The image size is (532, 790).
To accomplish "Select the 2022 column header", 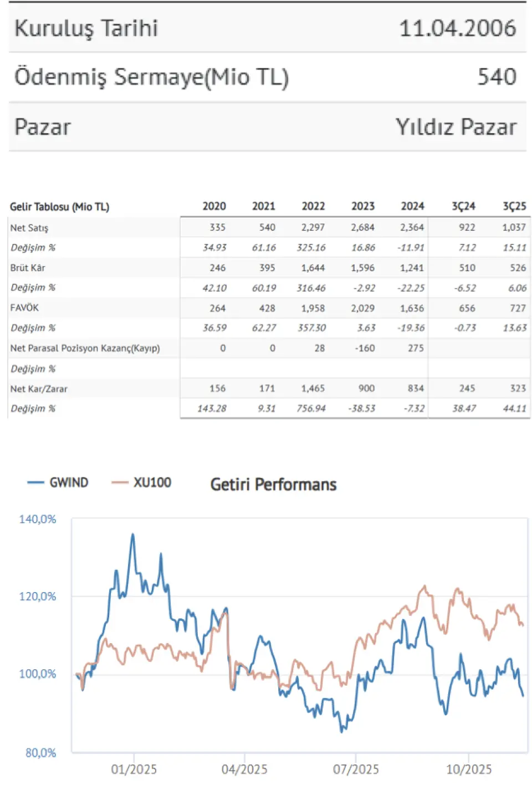I will (x=313, y=206).
